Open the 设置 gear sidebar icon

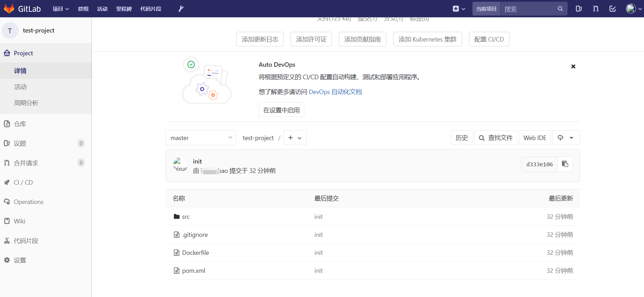click(7, 260)
